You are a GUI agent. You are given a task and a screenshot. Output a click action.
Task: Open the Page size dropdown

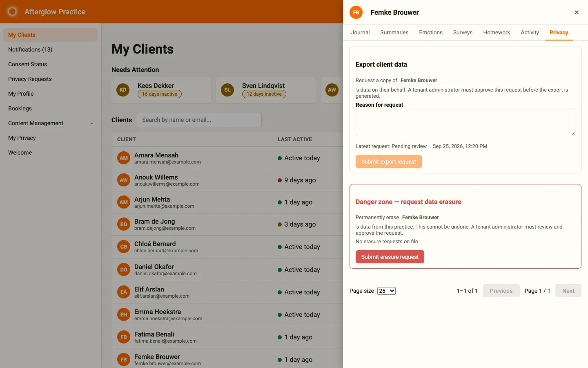(386, 291)
